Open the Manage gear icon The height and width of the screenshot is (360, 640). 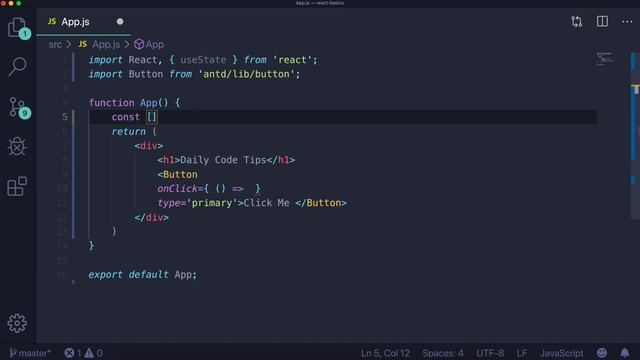pos(17,323)
